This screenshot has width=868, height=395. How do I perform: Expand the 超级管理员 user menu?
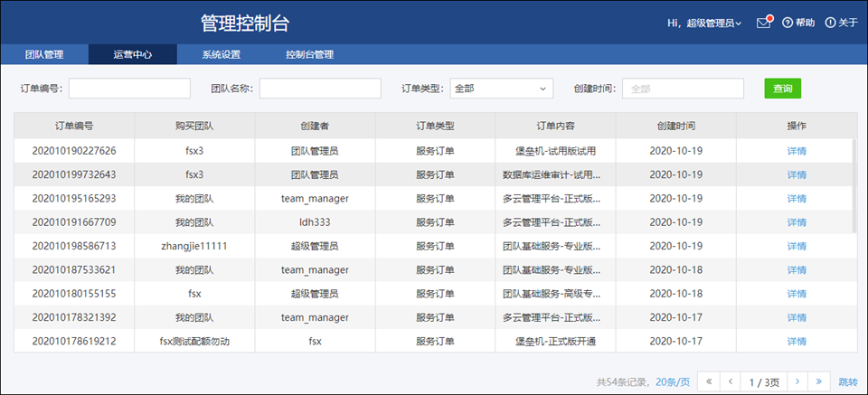click(x=713, y=23)
